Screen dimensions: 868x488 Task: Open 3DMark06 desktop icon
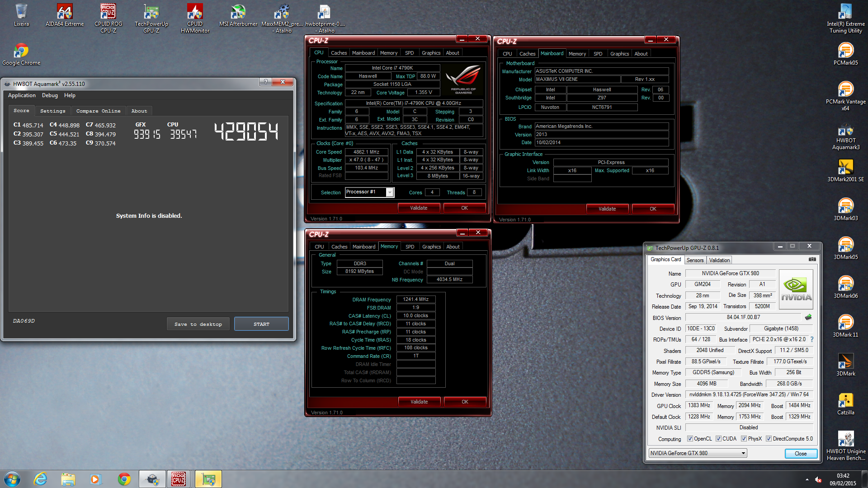[x=845, y=287]
